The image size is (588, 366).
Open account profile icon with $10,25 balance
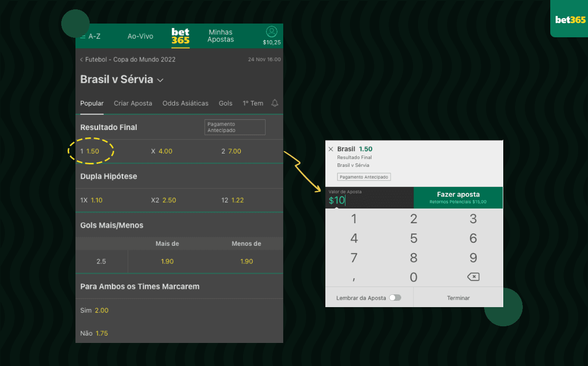coord(271,36)
